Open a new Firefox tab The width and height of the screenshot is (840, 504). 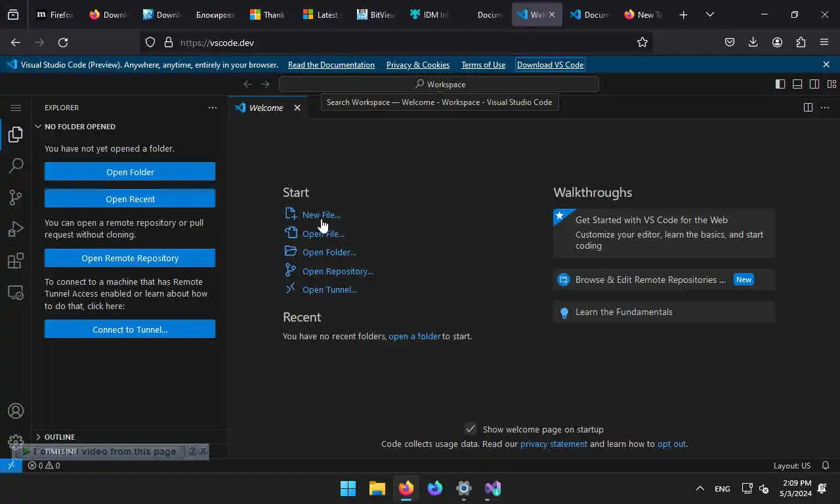683,14
